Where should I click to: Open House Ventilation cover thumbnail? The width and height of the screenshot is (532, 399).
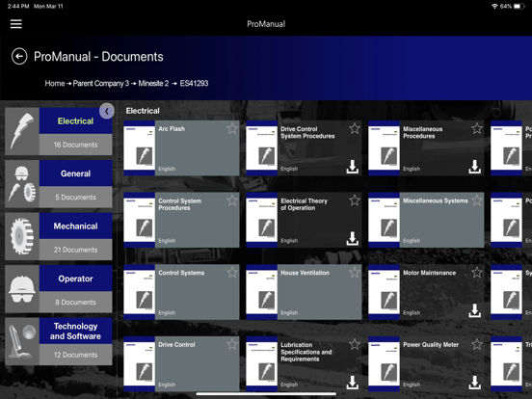[261, 292]
